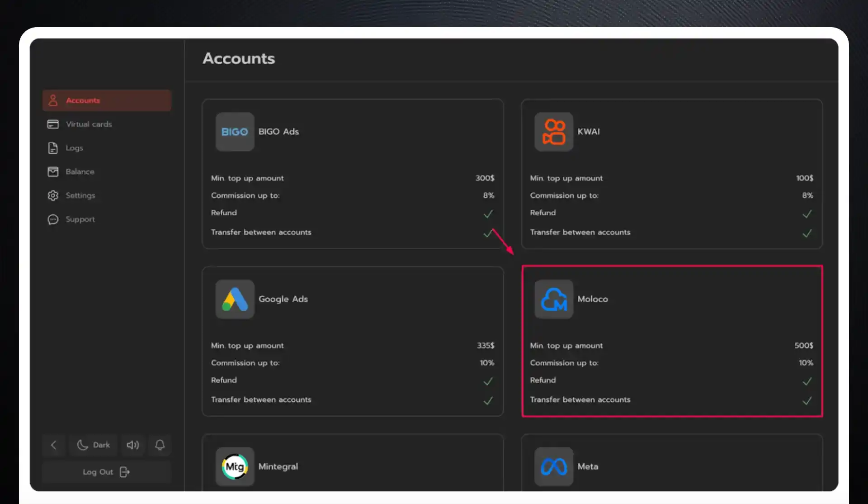Click the BIGO Ads logo
This screenshot has height=504, width=868.
(x=235, y=132)
